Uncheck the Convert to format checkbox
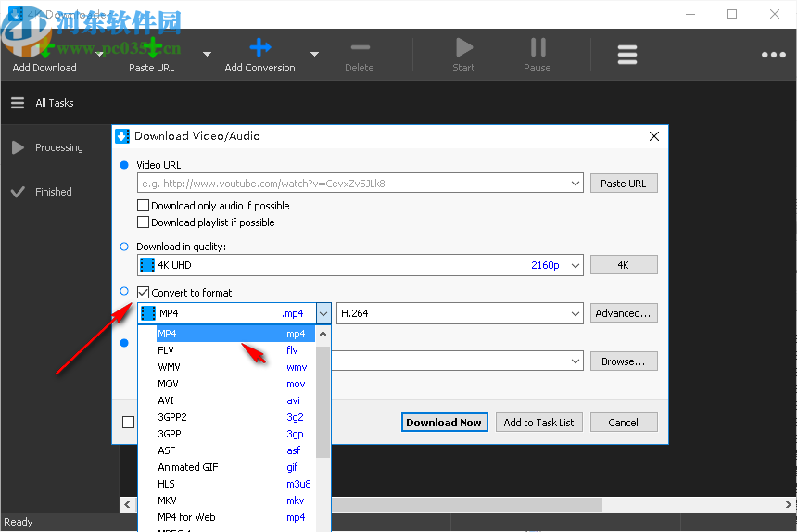 tap(144, 293)
